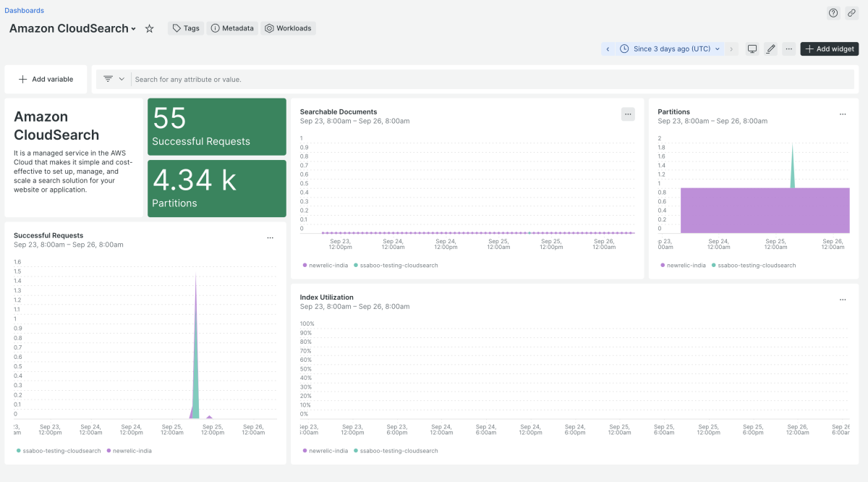This screenshot has width=868, height=482.
Task: Toggle ssaboo-testing-cloudsearch legend in Index Utilization
Action: pos(396,450)
